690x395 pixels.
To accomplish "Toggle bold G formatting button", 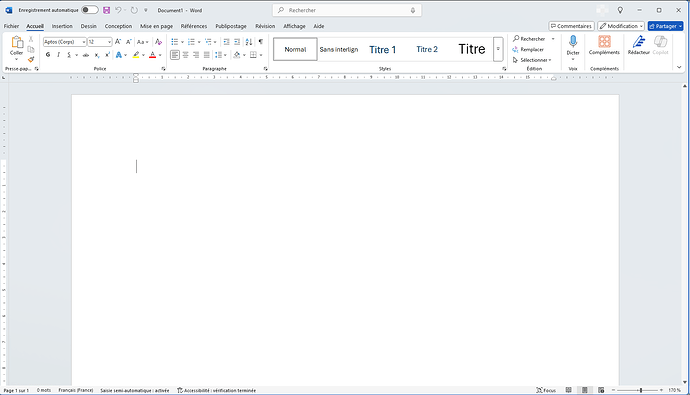I will (x=48, y=55).
